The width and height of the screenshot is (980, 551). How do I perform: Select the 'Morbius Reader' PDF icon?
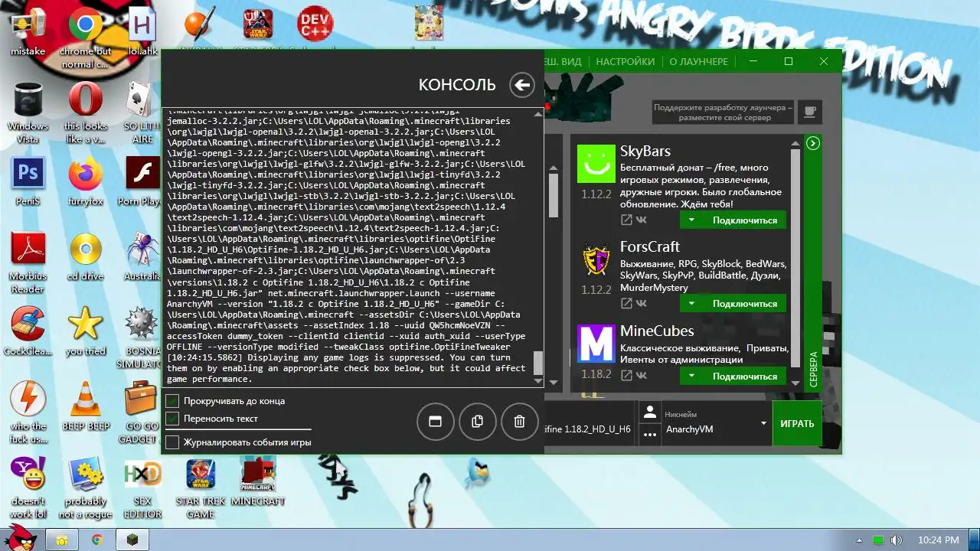pyautogui.click(x=28, y=262)
